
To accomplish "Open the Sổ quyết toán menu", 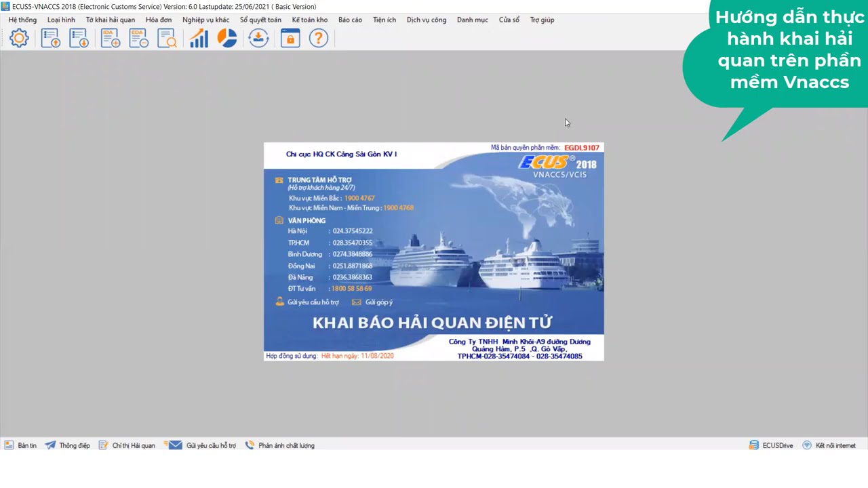I will click(260, 20).
